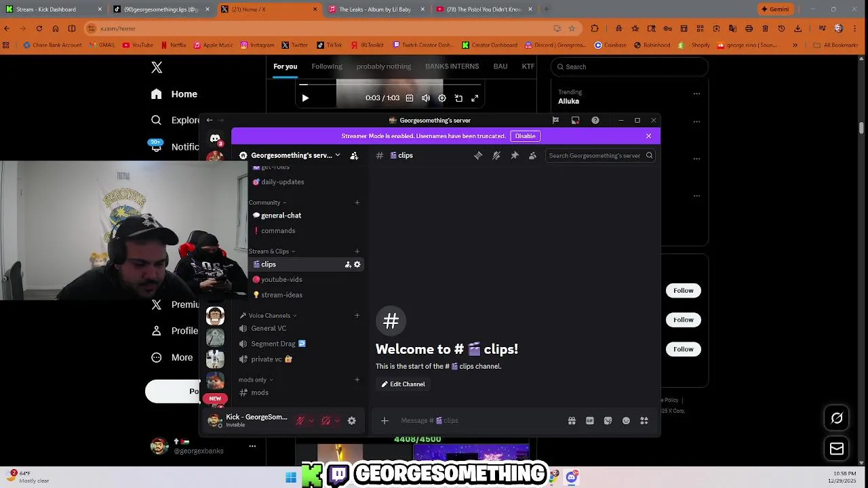Add a channel to Voice Channels category

point(357,316)
